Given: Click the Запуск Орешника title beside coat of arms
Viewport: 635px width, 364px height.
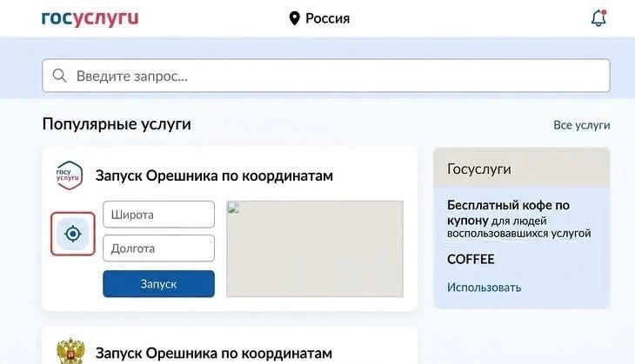Looking at the screenshot, I should tap(214, 354).
